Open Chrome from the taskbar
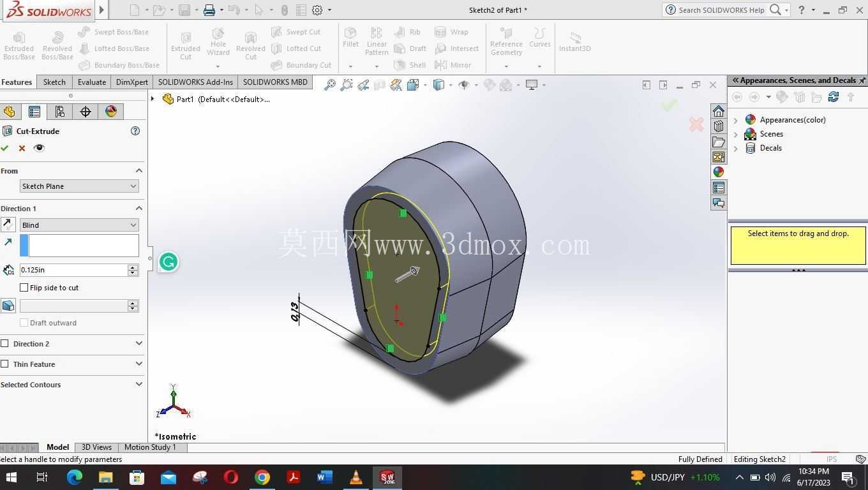The image size is (868, 490). 262,477
